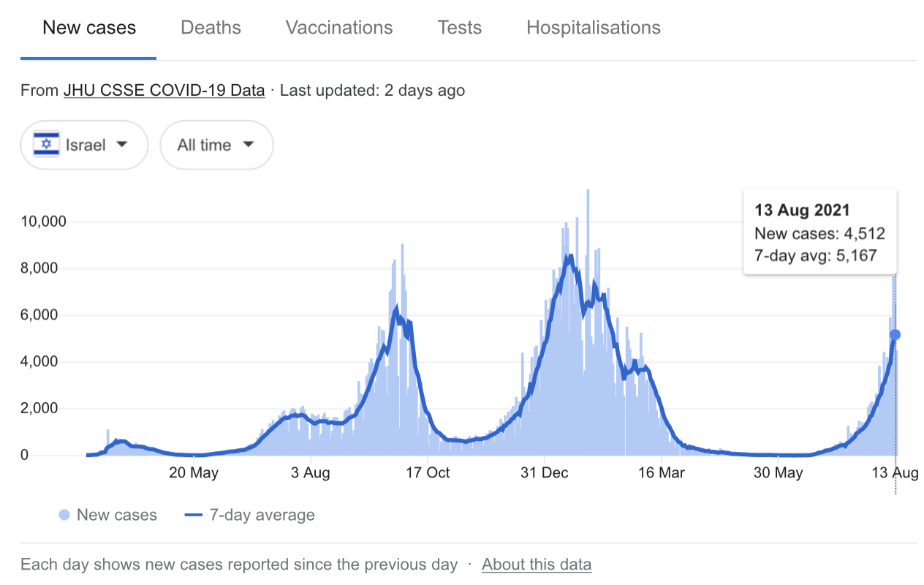The width and height of the screenshot is (924, 585).
Task: Expand the All time range dropdown
Action: pyautogui.click(x=216, y=145)
